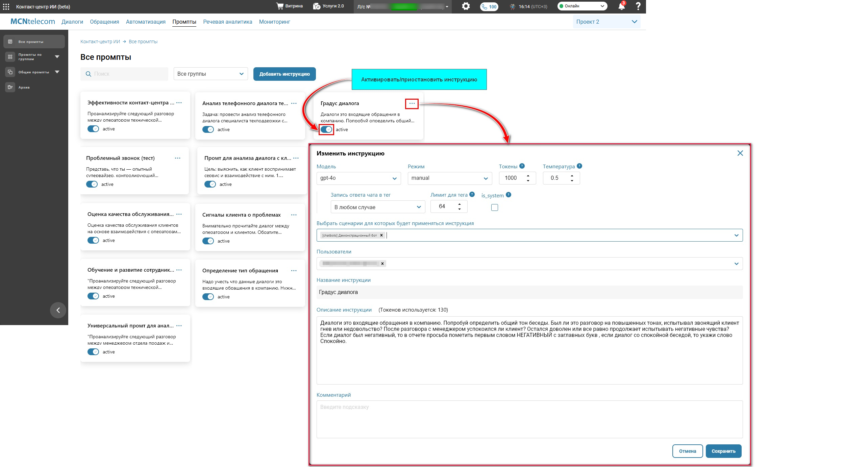The width and height of the screenshot is (868, 467).
Task: Disable the Сигналы клиента о проблемах prompt toggle
Action: click(208, 241)
